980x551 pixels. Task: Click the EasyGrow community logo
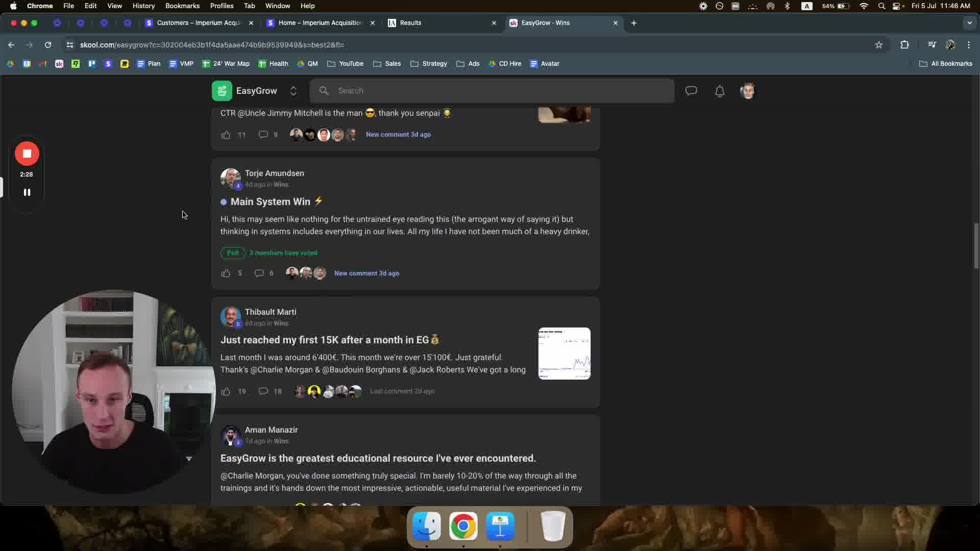pyautogui.click(x=222, y=91)
